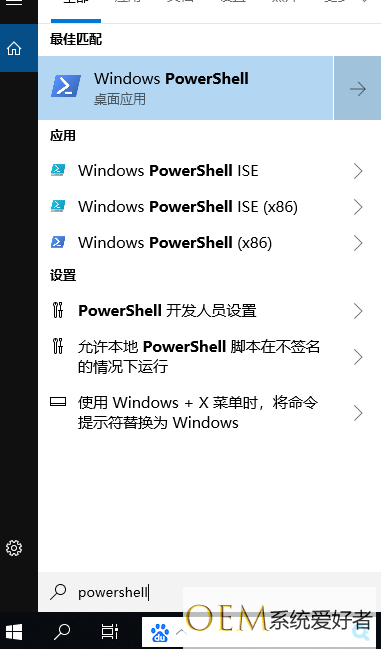Image resolution: width=381 pixels, height=649 pixels.
Task: Select the Windows PowerShell ISE (x86) icon
Action: click(58, 206)
